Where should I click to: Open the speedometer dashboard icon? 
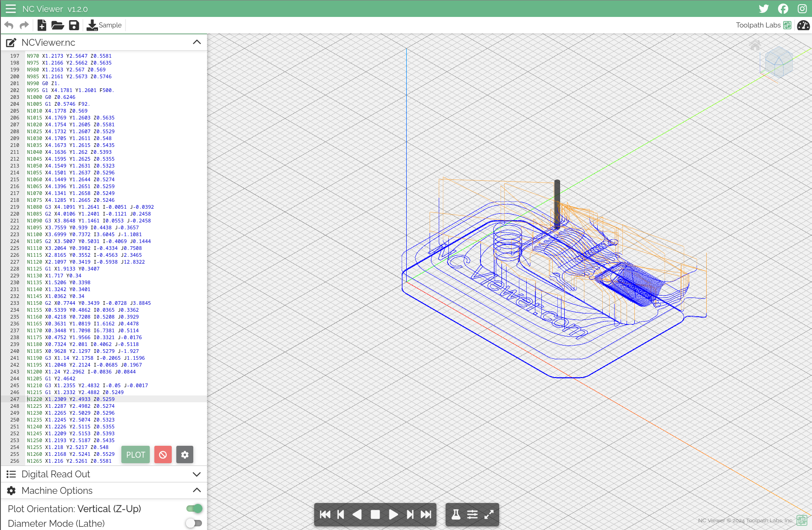point(803,25)
